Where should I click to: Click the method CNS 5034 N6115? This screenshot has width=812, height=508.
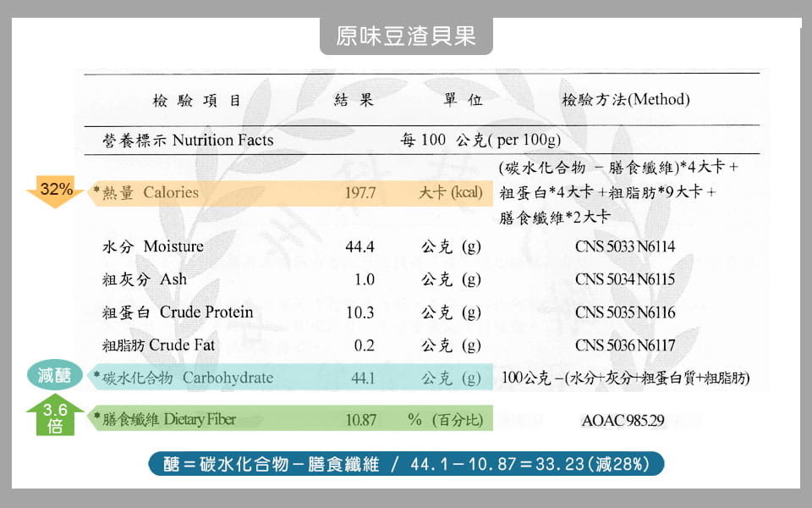pyautogui.click(x=625, y=279)
